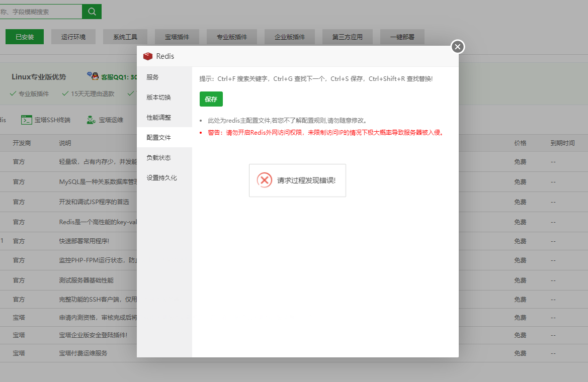Open 设置持久化 in Redis sidebar
Image resolution: width=588 pixels, height=382 pixels.
click(x=164, y=178)
